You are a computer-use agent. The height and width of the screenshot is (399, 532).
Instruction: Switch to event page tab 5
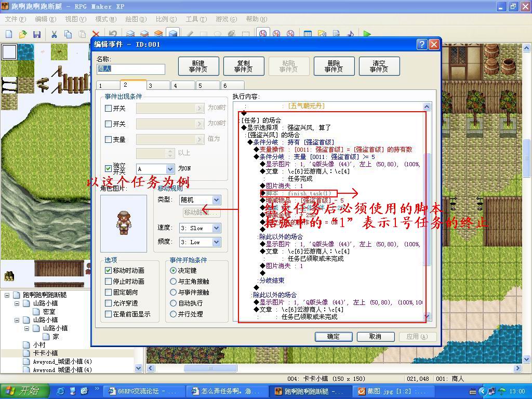208,86
